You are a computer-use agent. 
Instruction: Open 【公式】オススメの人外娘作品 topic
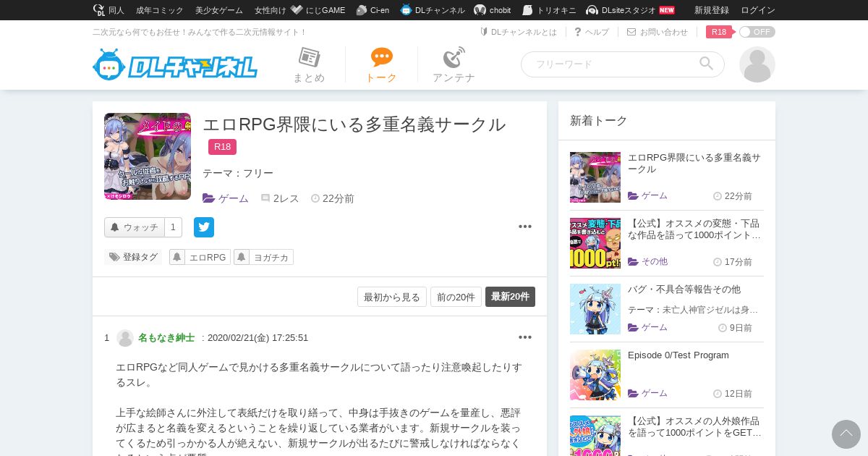[x=694, y=427]
